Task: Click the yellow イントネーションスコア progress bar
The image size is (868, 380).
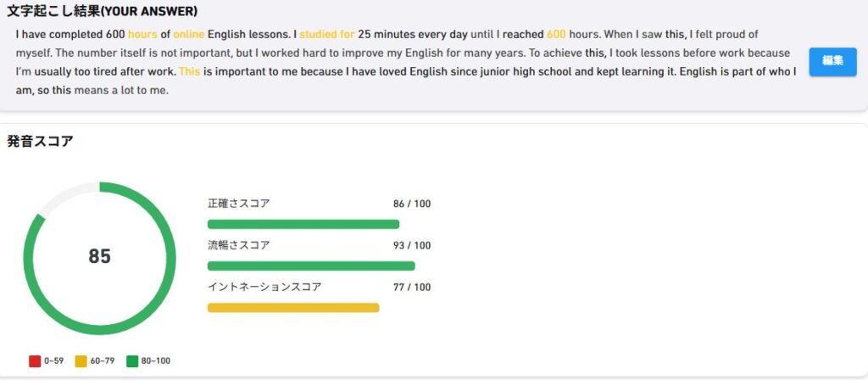Action: point(293,307)
